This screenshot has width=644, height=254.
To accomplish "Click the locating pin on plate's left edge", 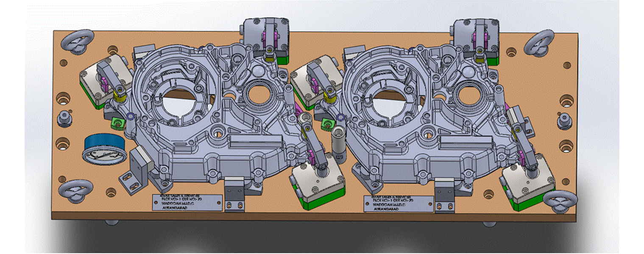I will tap(64, 118).
